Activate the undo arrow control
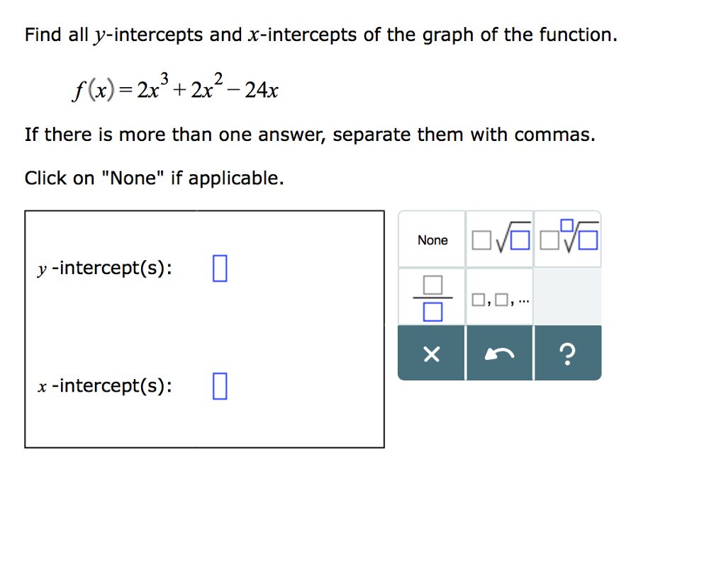 coord(499,354)
